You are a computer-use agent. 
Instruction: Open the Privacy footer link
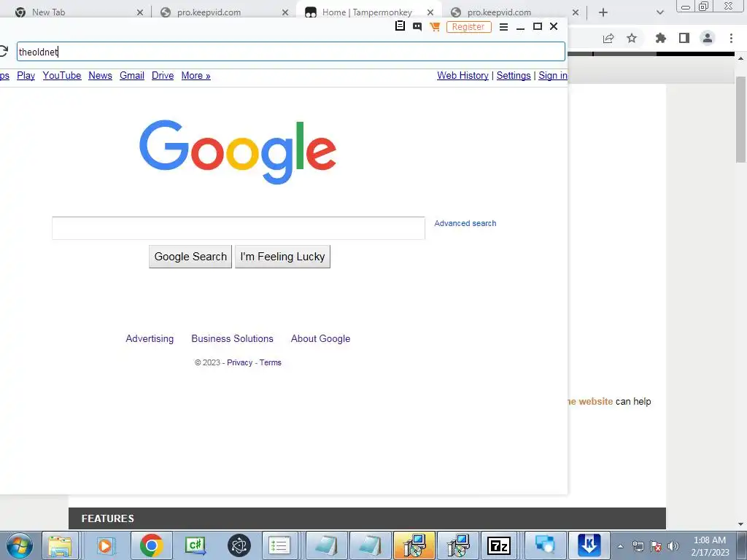(x=239, y=363)
